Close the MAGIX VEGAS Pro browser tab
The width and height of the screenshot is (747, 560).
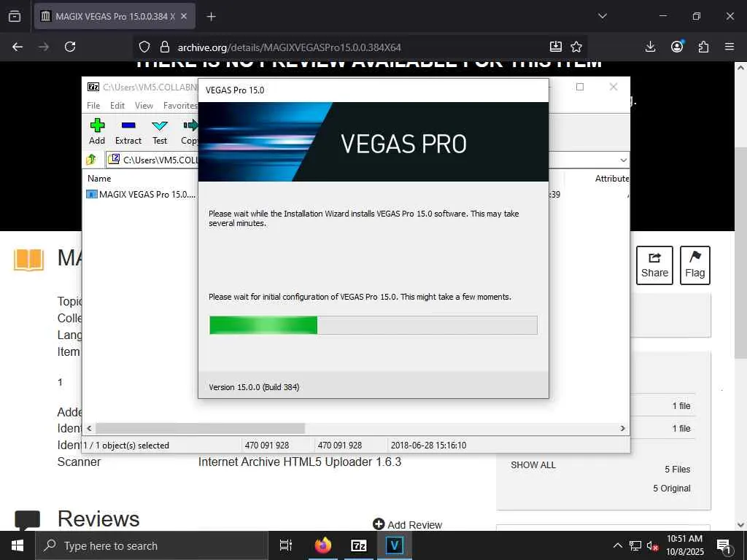pos(184,16)
